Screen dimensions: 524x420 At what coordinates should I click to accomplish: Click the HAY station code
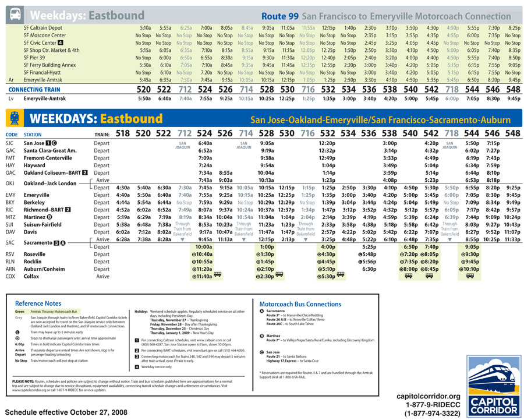coord(10,165)
